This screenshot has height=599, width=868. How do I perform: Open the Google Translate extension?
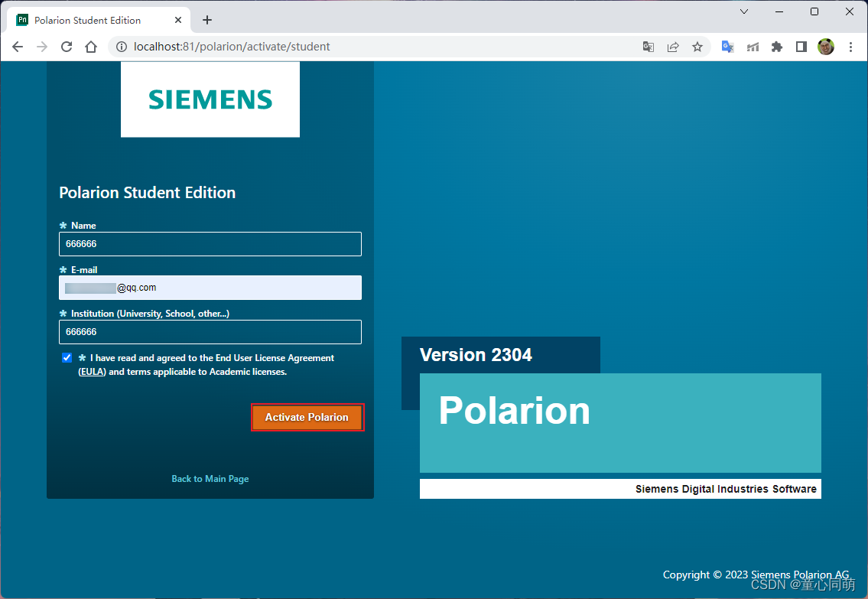pos(728,47)
